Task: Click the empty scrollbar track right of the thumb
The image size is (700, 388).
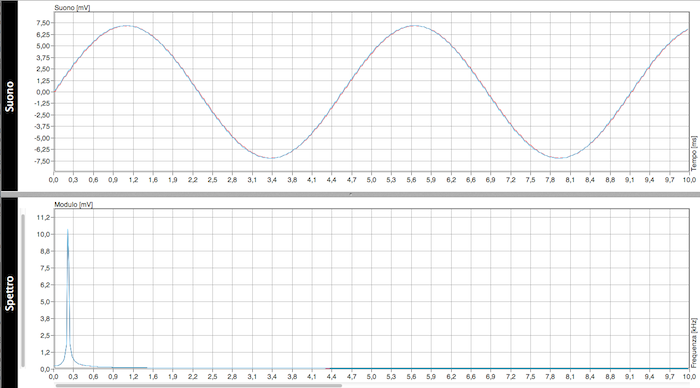Action: 516,385
